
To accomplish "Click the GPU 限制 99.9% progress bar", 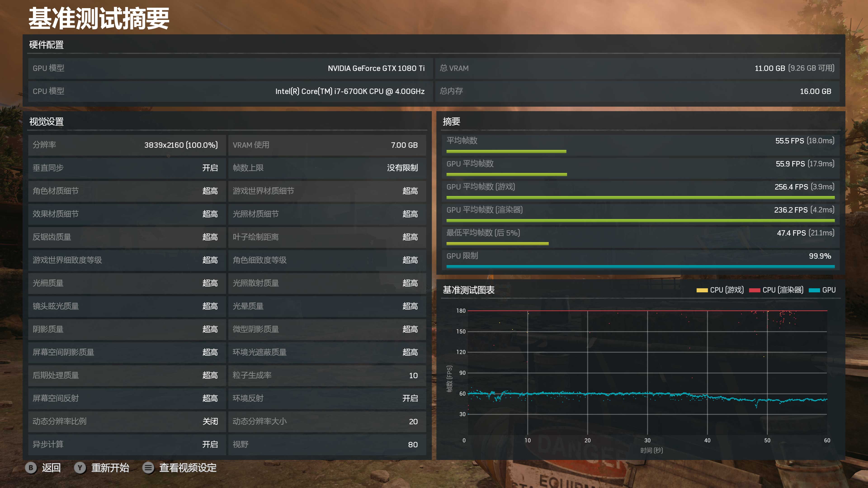I will click(640, 266).
